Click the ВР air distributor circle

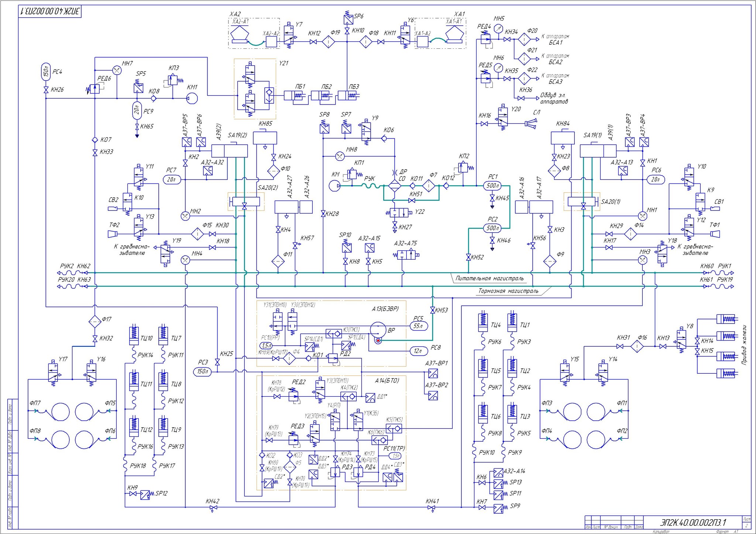[x=379, y=330]
